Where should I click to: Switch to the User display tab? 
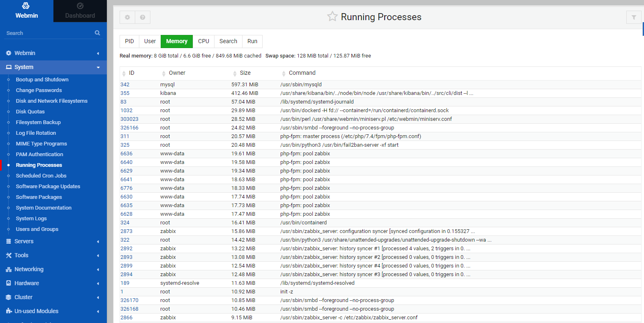[150, 41]
